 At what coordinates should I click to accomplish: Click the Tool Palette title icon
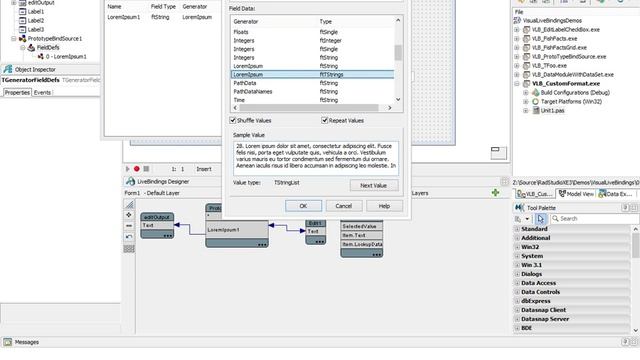(519, 207)
